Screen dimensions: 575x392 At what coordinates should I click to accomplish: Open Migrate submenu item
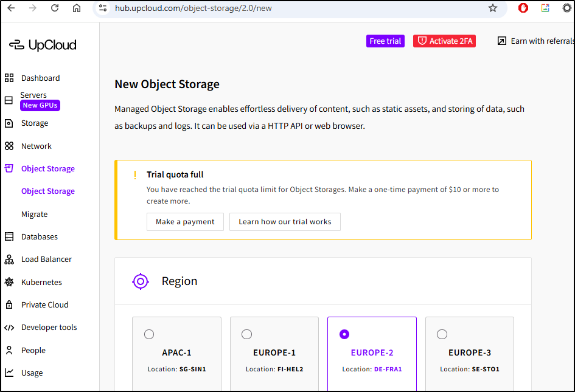pos(34,214)
